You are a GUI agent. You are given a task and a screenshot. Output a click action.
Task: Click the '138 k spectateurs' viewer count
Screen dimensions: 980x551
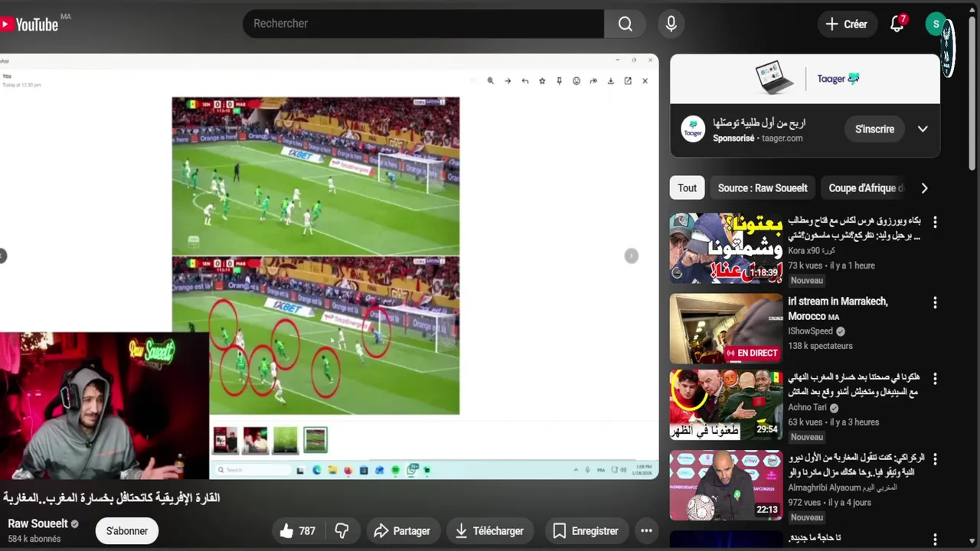tap(820, 346)
